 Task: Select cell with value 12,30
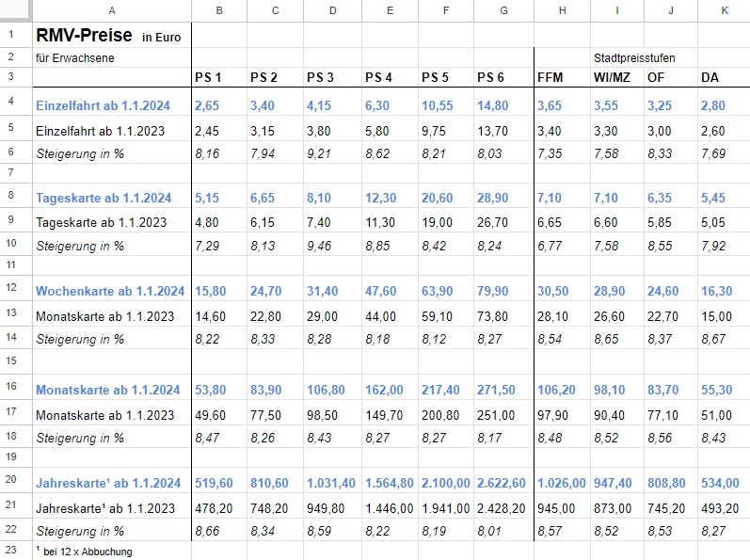(390, 198)
